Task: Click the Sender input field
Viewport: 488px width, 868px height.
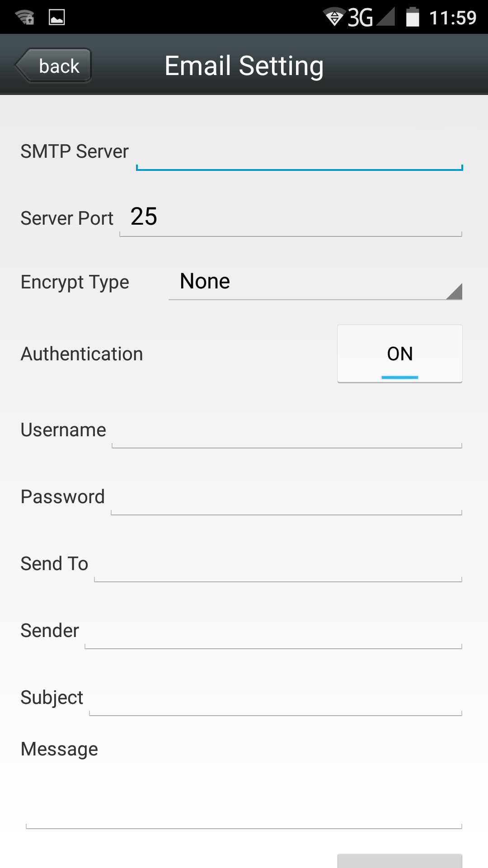Action: coord(273,631)
